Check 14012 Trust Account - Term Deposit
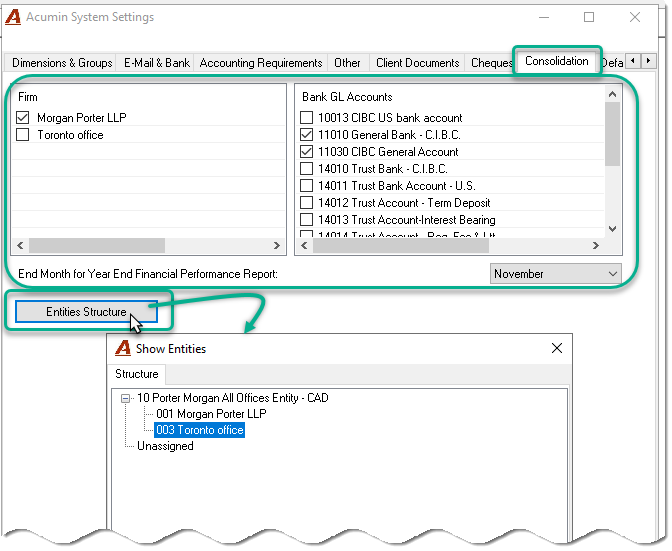672x551 pixels. point(306,203)
